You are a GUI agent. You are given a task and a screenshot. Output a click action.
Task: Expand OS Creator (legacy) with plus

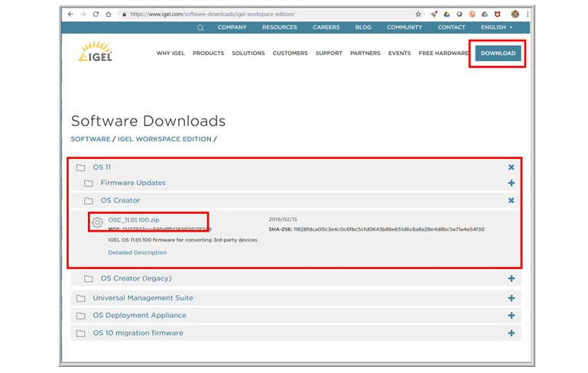511,278
